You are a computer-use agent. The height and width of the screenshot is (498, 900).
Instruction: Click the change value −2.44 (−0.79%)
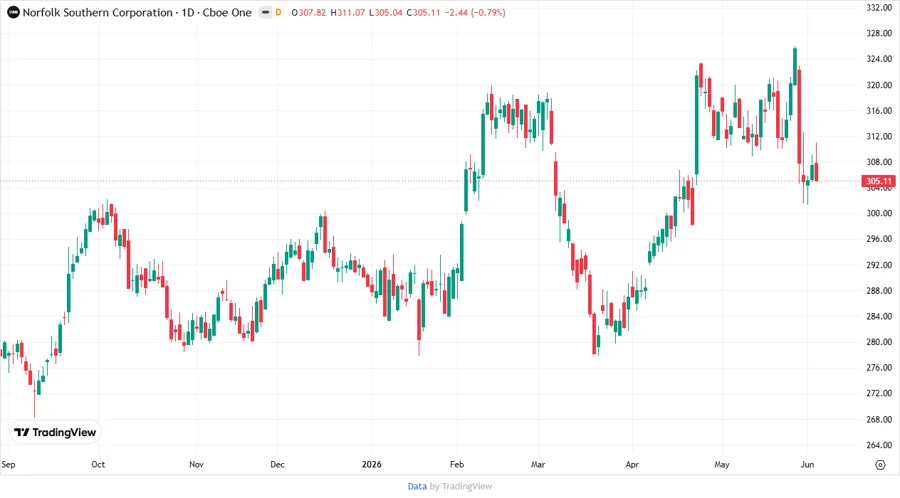pos(475,13)
